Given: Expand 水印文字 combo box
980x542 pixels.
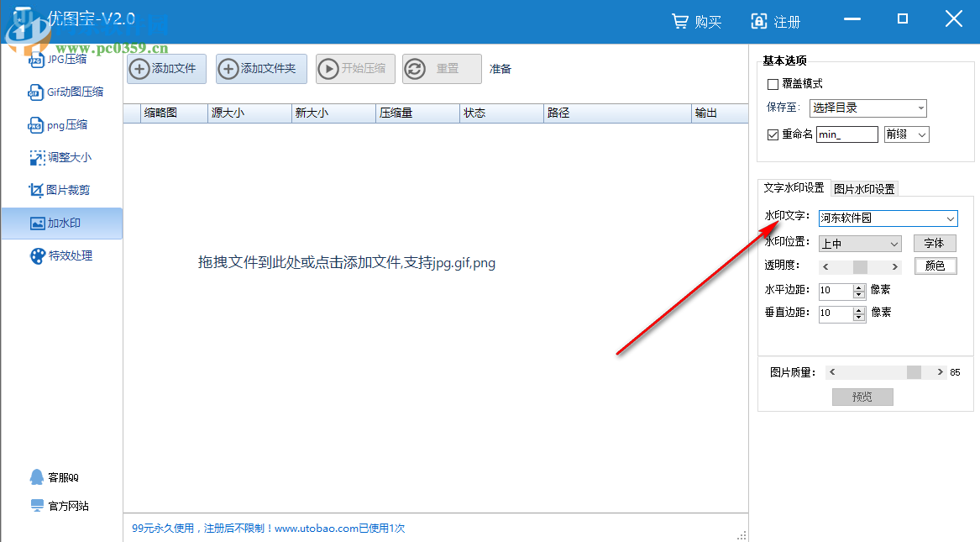Looking at the screenshot, I should (950, 218).
